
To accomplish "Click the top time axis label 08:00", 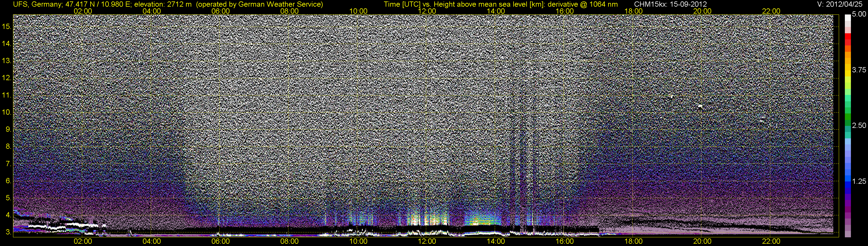I will pyautogui.click(x=289, y=11).
